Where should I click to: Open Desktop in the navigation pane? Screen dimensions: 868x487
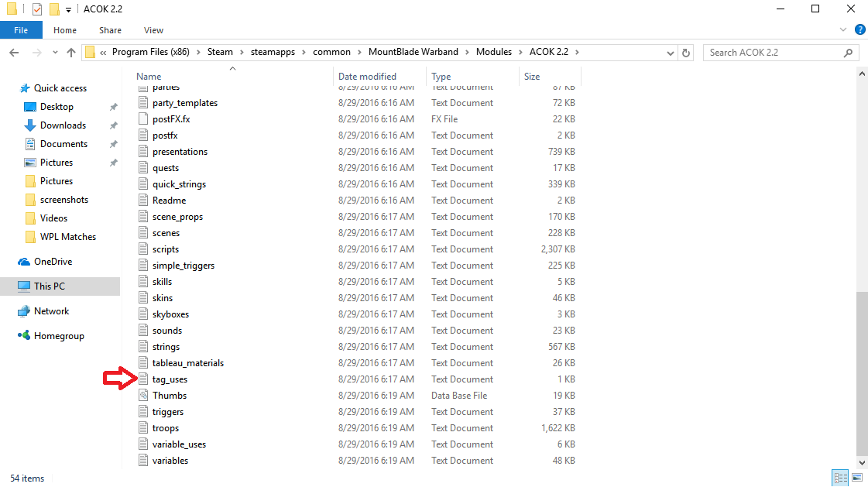coord(57,107)
